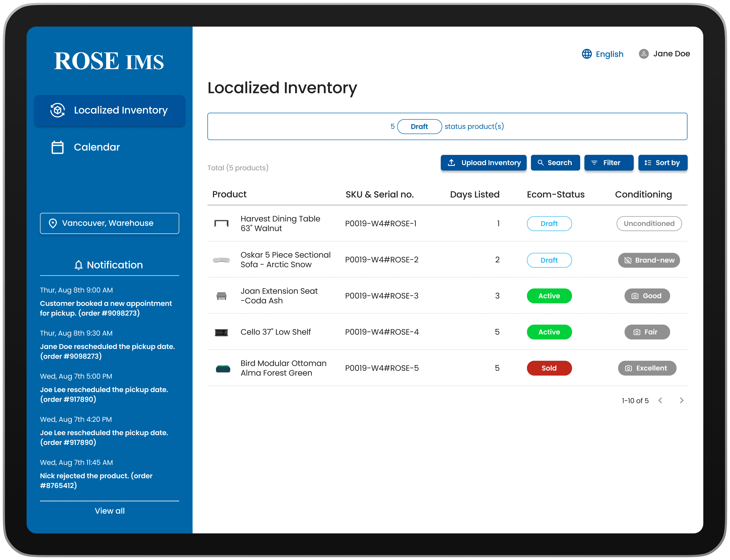Select the Localized Inventory menu item
730x560 pixels.
(x=109, y=110)
